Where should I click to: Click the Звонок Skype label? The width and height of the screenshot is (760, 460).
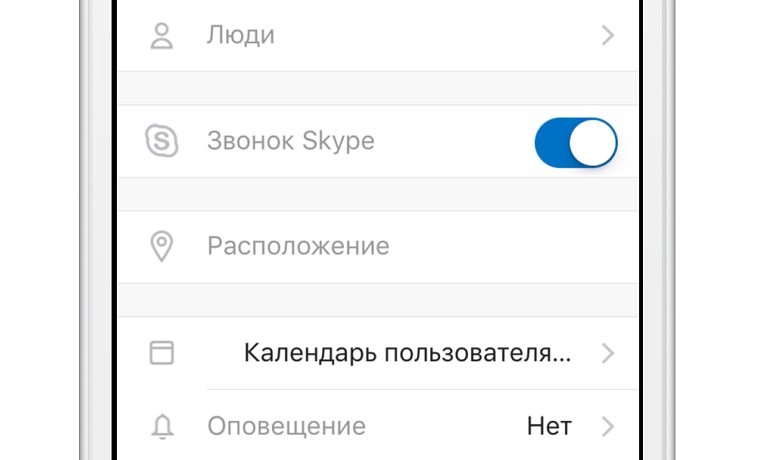(290, 141)
